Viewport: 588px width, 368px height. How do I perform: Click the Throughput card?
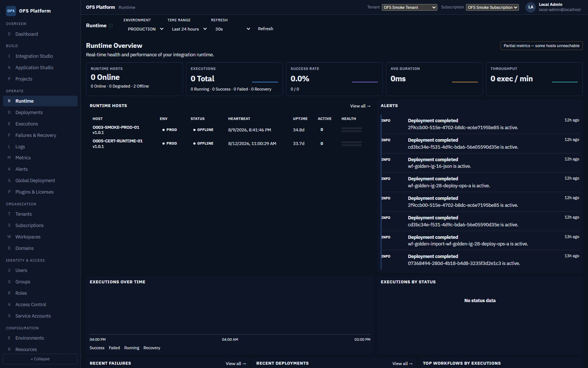pos(534,79)
